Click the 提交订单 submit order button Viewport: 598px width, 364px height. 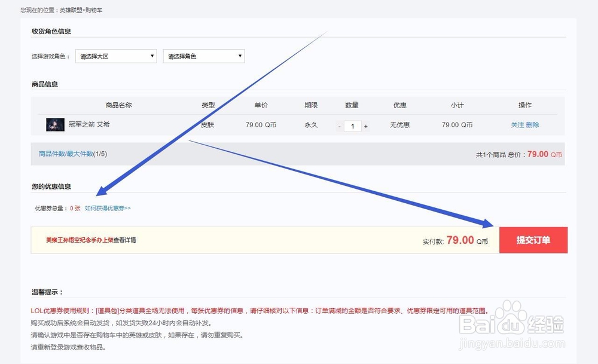[533, 240]
